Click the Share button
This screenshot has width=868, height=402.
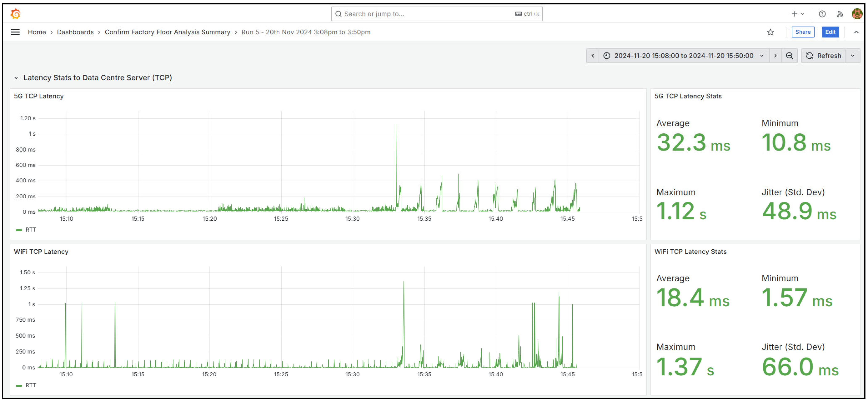point(803,32)
